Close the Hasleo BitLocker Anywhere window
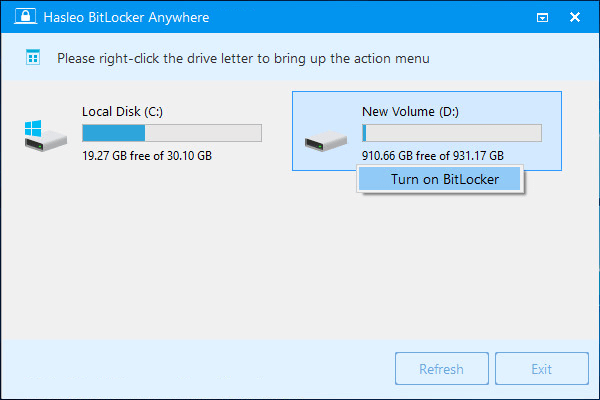The image size is (600, 400). point(575,17)
